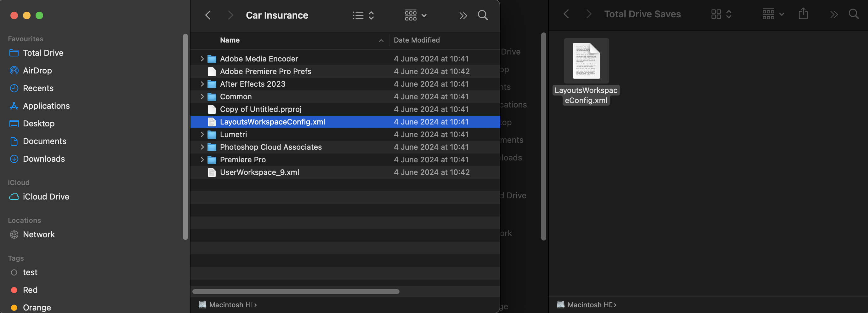868x313 pixels.
Task: Select Copy of Untitled.prproj file name
Action: 260,109
